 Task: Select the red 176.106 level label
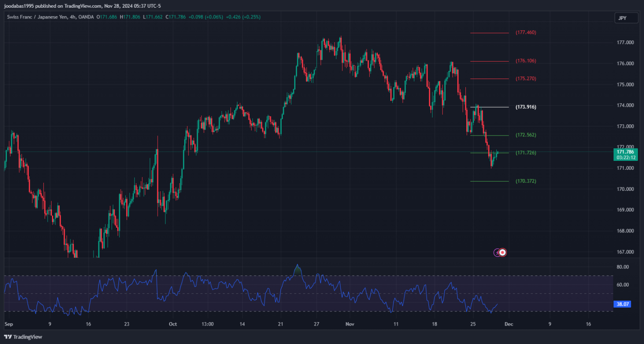click(526, 61)
